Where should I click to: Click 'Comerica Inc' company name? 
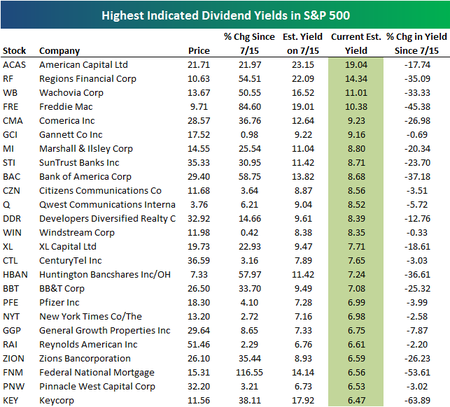(67, 121)
